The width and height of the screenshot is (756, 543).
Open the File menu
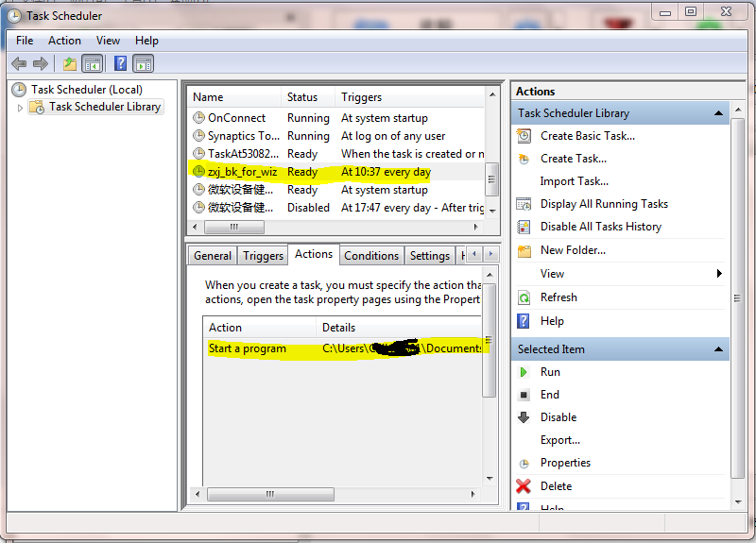pos(25,41)
